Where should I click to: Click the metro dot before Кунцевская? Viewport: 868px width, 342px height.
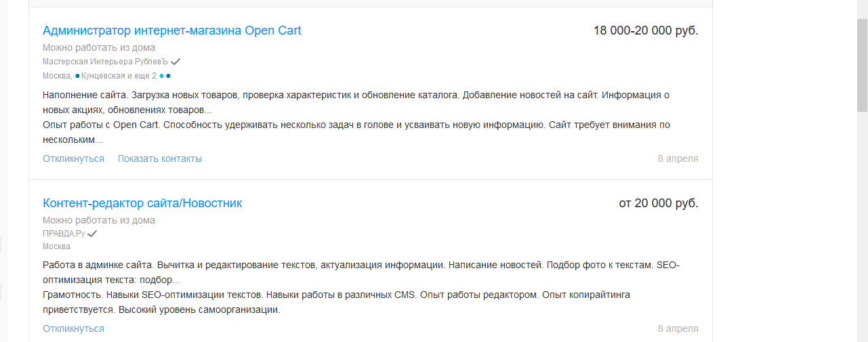click(x=77, y=76)
